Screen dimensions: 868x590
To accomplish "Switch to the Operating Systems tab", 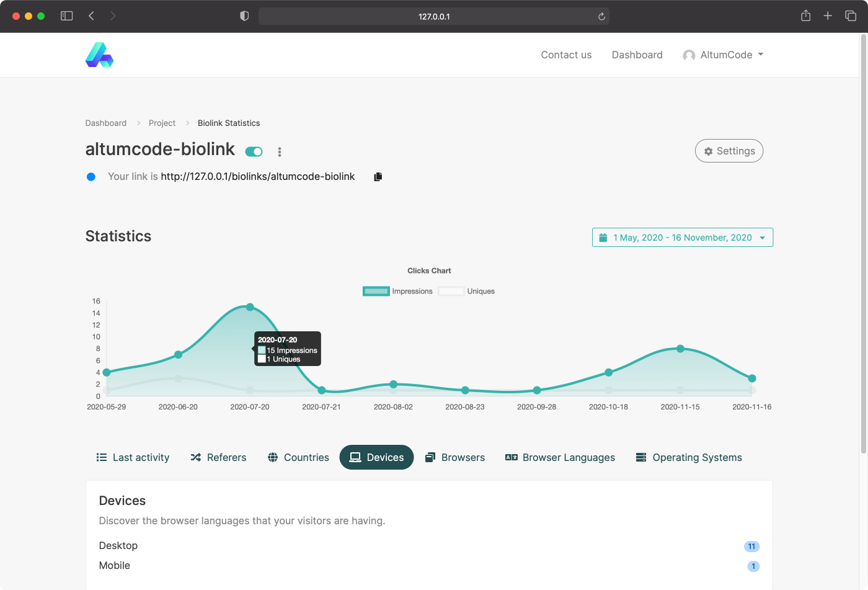I will [689, 457].
